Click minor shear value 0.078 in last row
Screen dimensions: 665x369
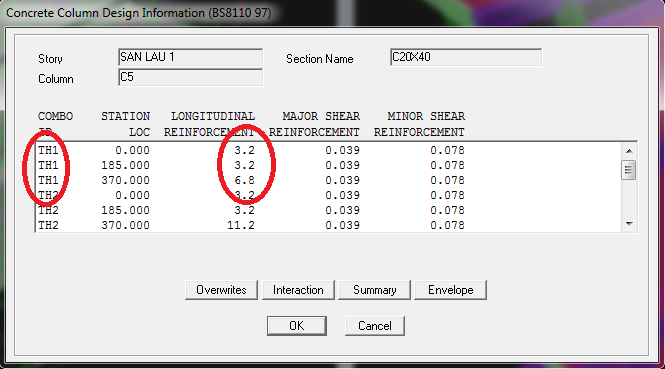[x=447, y=225]
